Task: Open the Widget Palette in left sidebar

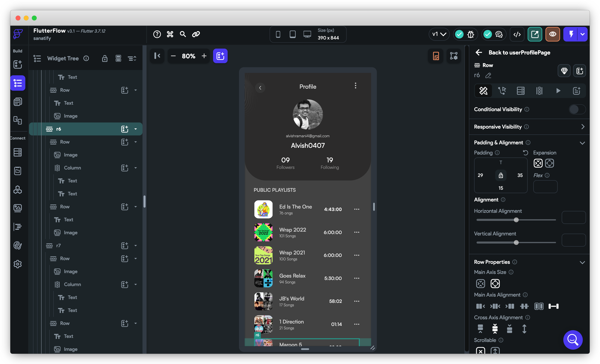Action: 17,64
